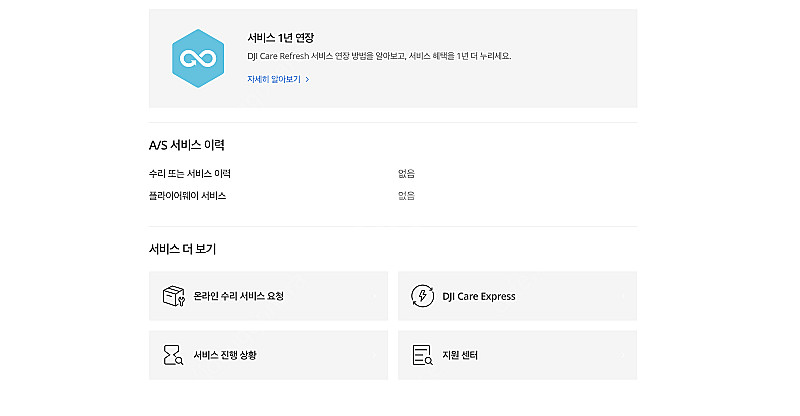Click the support center document search icon
Viewport: 800px width, 416px height.
422,355
